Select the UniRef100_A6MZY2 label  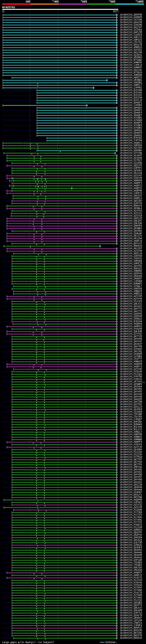pyautogui.click(x=131, y=77)
